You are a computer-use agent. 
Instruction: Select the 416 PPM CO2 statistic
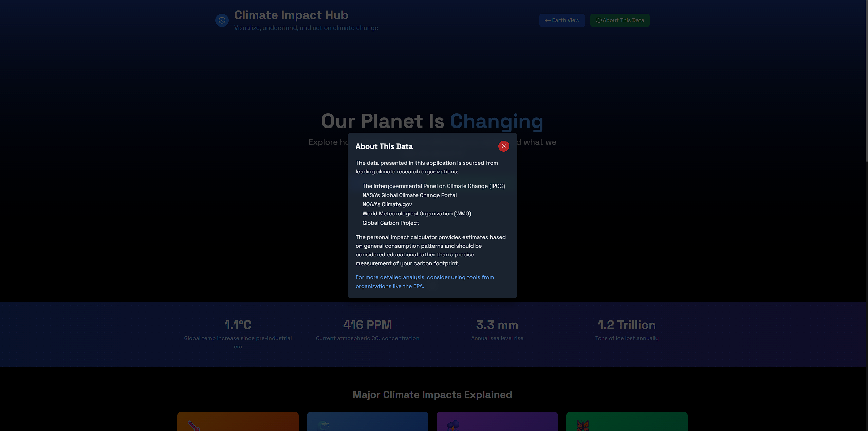[367, 325]
